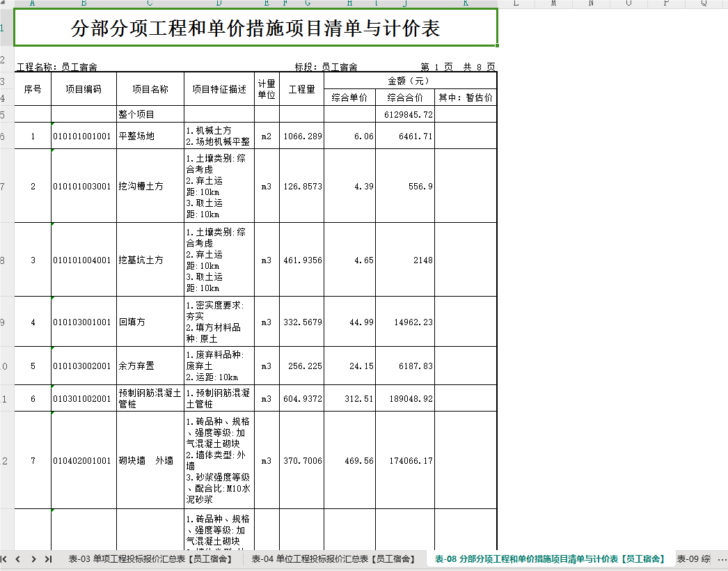Click the 金额（元） header cell

coord(411,81)
